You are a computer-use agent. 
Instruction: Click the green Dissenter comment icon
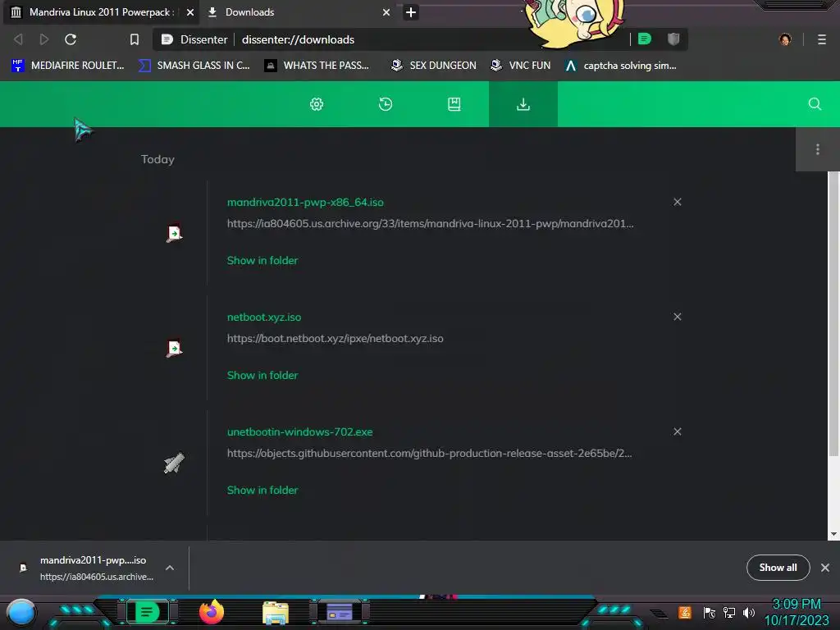(645, 39)
